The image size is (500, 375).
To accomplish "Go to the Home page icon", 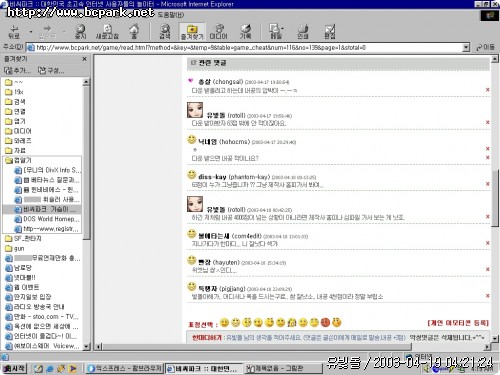I will tap(134, 32).
